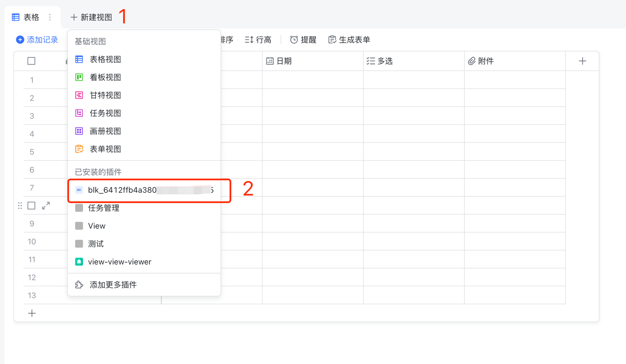Click the 新建视图 tab button
This screenshot has width=626, height=364.
[91, 17]
